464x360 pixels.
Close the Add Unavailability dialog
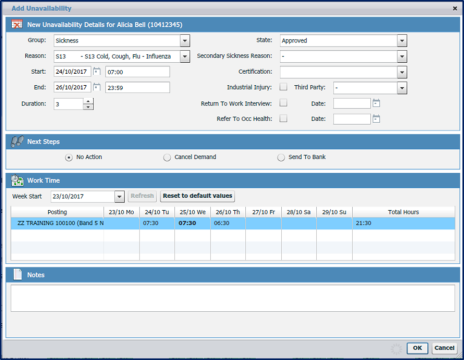(455, 8)
